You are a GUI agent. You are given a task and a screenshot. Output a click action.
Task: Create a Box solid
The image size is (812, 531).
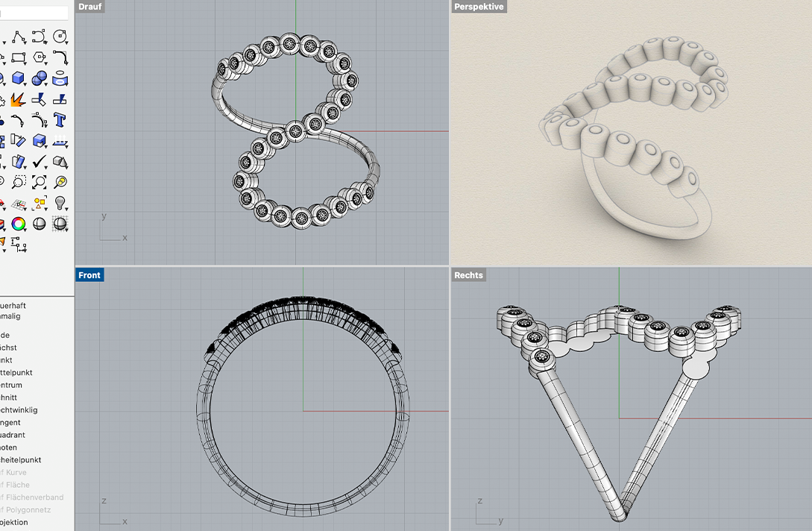(x=18, y=78)
